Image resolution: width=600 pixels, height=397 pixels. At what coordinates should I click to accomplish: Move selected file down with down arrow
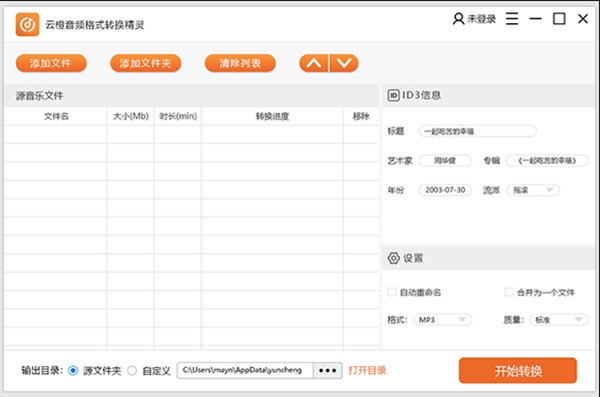344,63
